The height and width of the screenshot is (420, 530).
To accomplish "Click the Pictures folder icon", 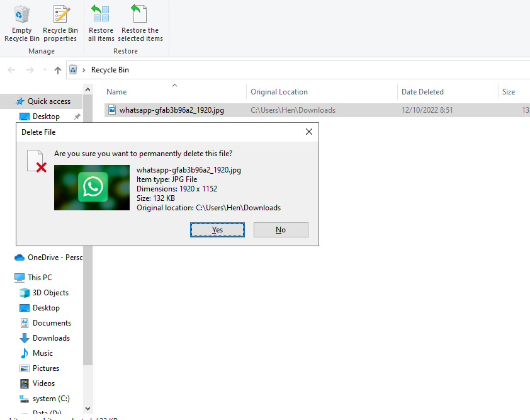I will pyautogui.click(x=25, y=368).
